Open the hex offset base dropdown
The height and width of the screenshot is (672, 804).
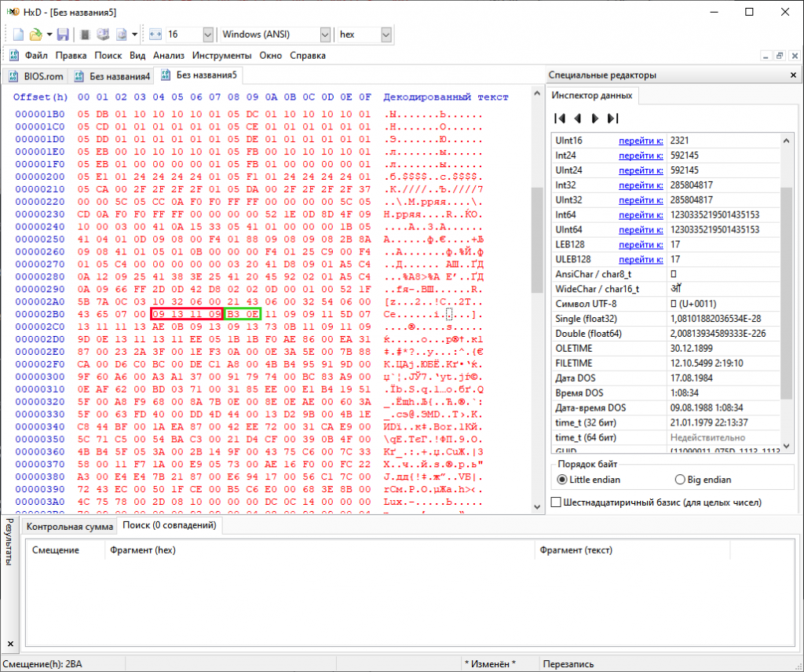(386, 35)
